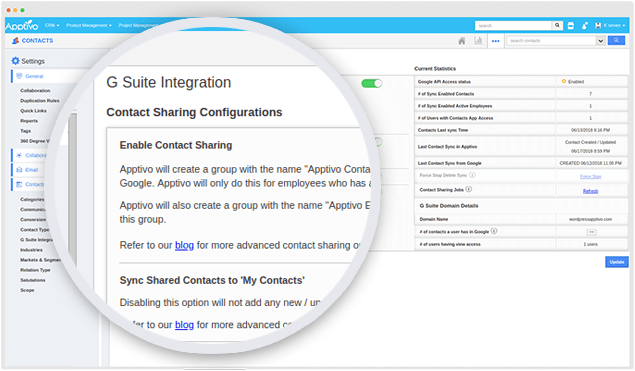
Task: Go to the Contacts home icon
Action: coord(462,41)
